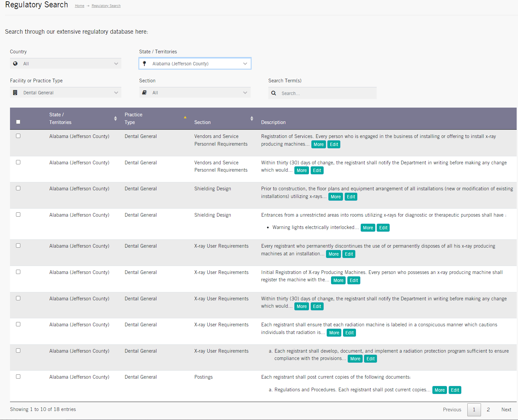
Task: Click the Regulatory Search breadcrumb link
Action: pyautogui.click(x=106, y=6)
